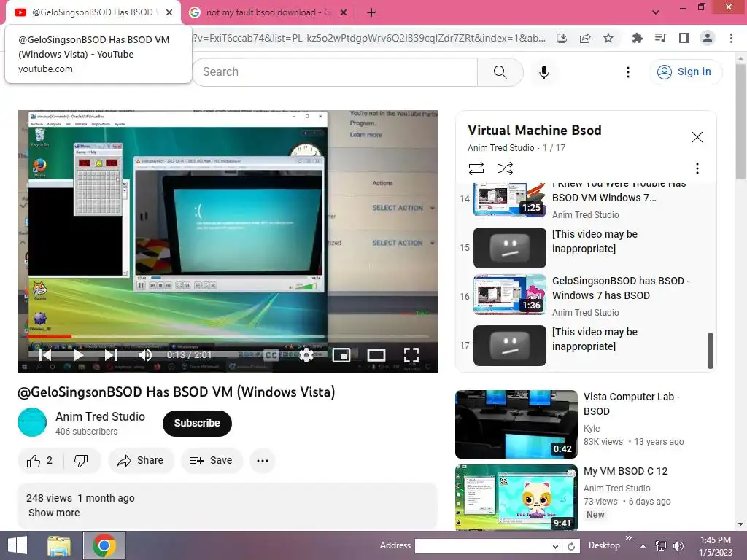Click the video red progress bar
This screenshot has width=747, height=560.
tap(50, 337)
